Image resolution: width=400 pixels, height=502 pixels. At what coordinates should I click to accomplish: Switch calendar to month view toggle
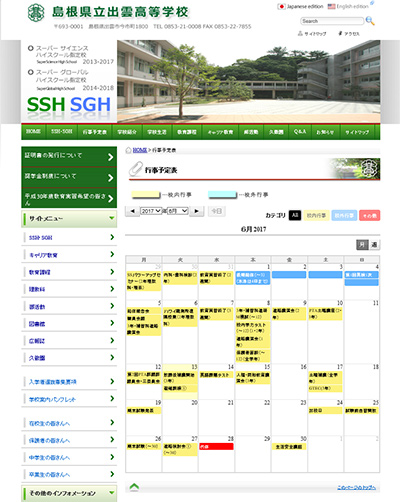pos(362,245)
